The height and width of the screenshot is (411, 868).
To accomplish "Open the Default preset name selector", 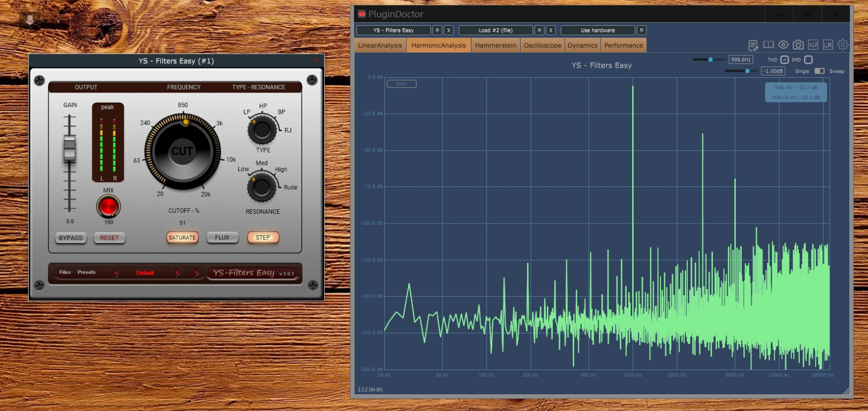I will pos(145,273).
